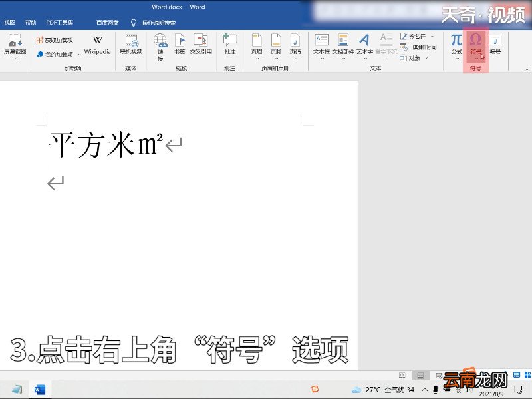Expand the 页脚 footer dropdown arrow
532x399 pixels.
276,59
